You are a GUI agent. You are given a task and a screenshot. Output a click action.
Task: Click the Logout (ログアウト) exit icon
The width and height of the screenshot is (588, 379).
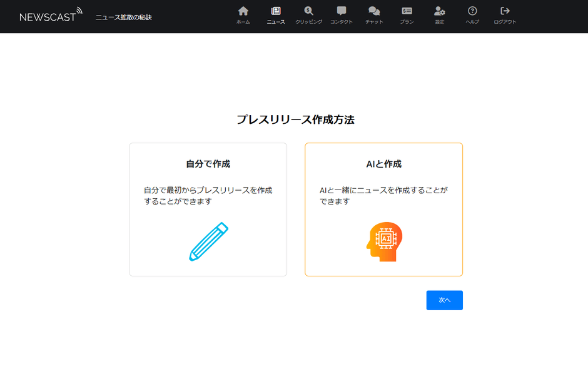(505, 11)
